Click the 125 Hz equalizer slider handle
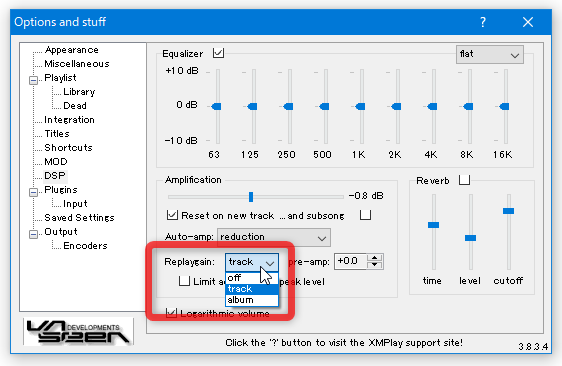The height and width of the screenshot is (366, 562). point(252,106)
